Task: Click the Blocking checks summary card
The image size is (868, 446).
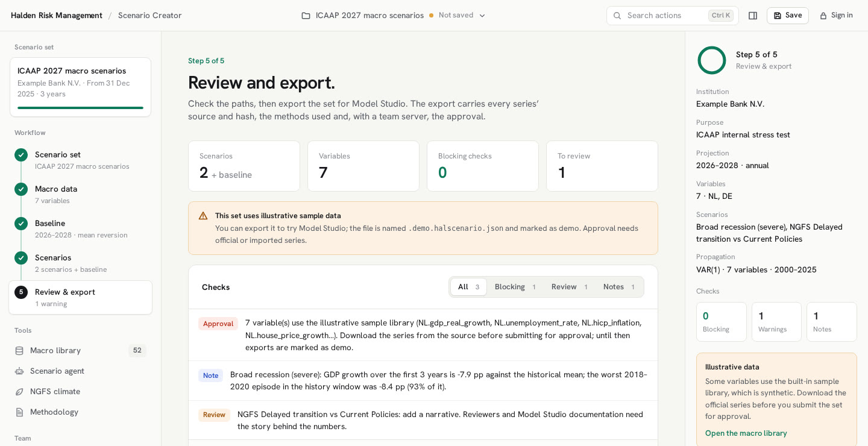Action: point(483,166)
